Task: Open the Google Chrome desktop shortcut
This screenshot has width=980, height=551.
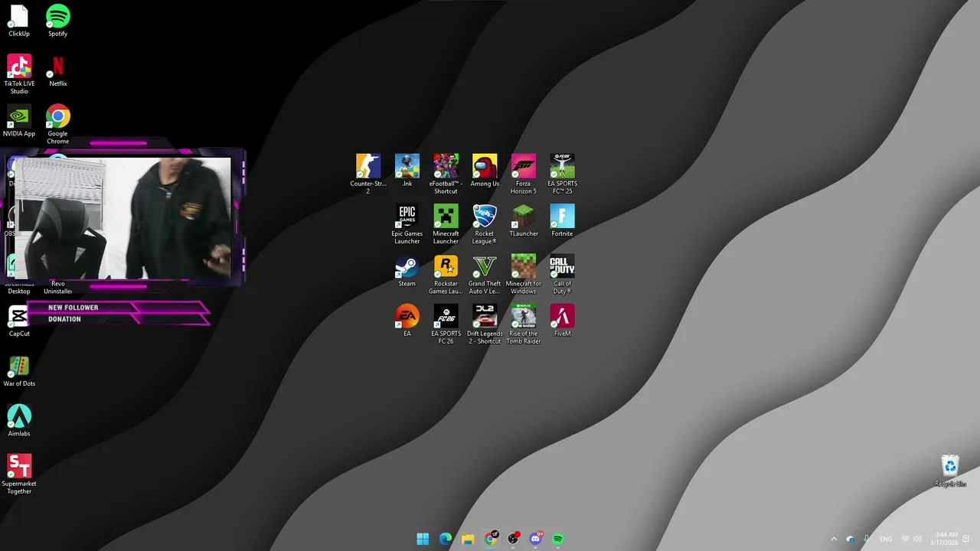Action: coord(58,124)
